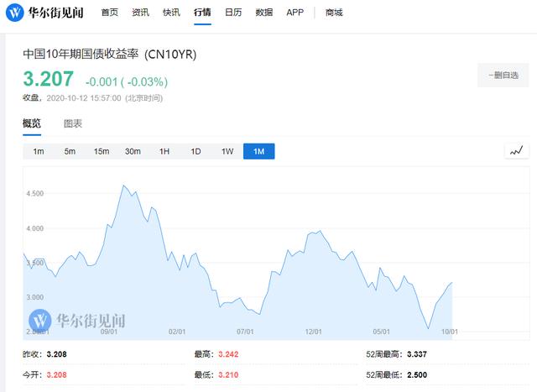
Task: Click the Wallstreetcn logo icon
Action: pos(15,13)
